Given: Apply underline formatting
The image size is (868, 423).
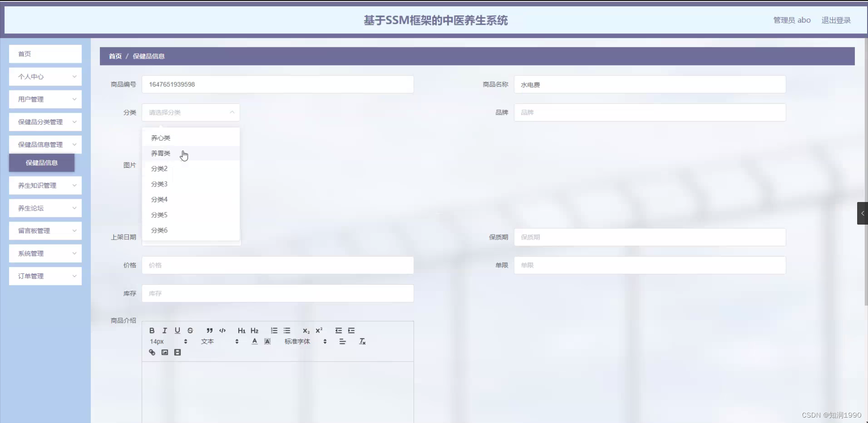Looking at the screenshot, I should click(177, 330).
